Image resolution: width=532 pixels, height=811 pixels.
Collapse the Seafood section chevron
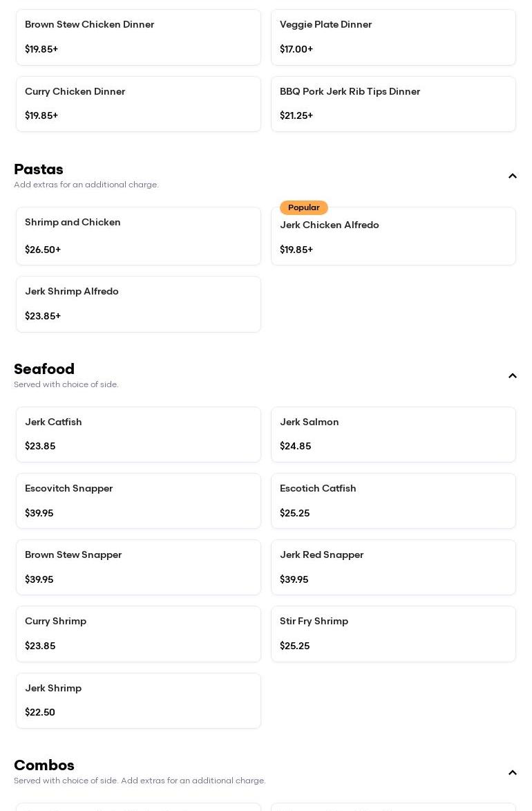513,376
